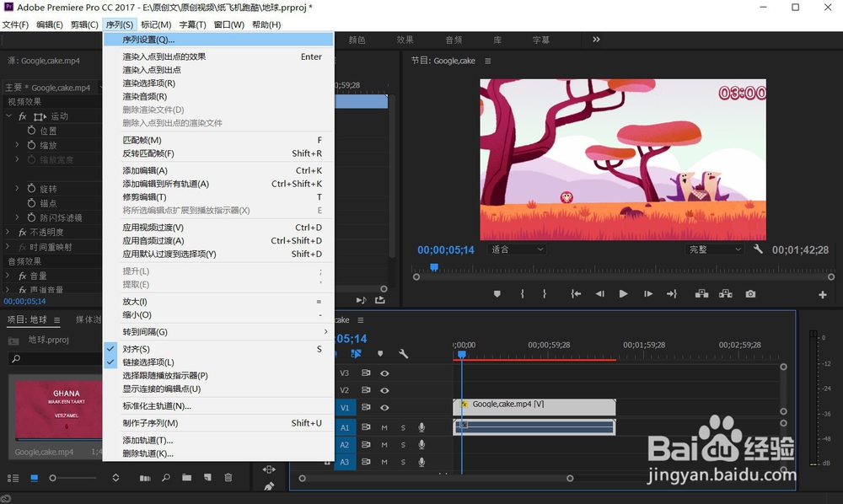Expand the 不透明度 opacity effect

point(8,232)
